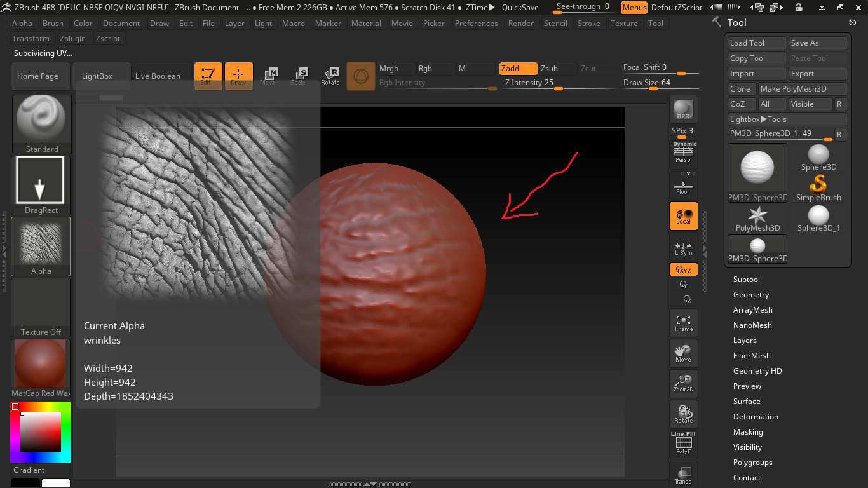Click the Frame icon on the right shelf
Viewport: 868px width, 488px height.
[x=683, y=323]
